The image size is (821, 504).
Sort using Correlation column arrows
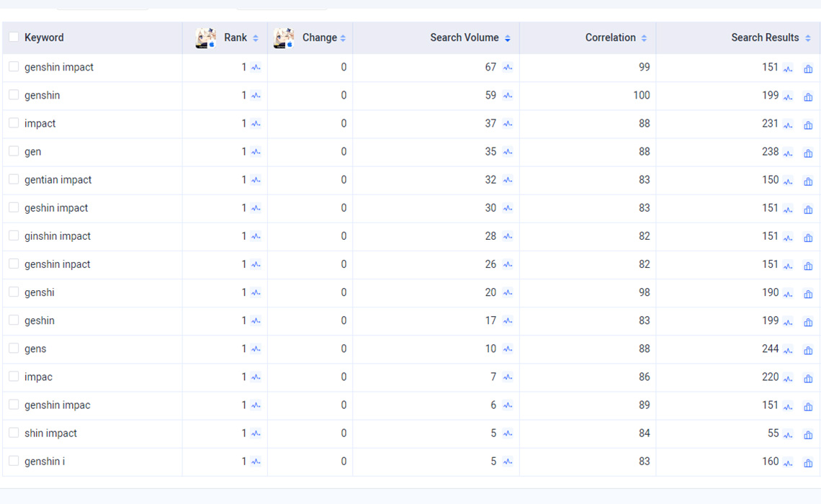coord(644,38)
